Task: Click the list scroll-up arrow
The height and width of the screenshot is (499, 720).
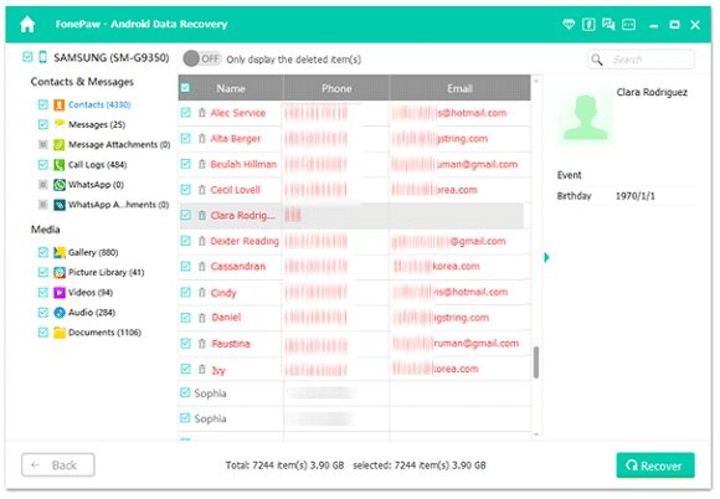Action: (536, 81)
